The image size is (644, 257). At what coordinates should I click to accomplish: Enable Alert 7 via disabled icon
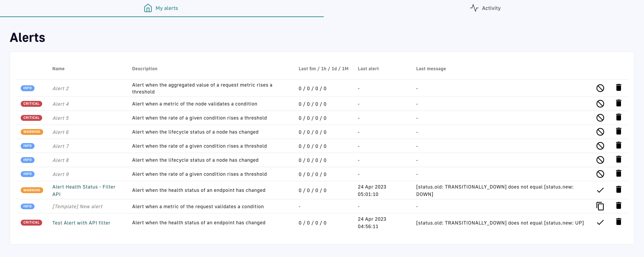click(600, 146)
